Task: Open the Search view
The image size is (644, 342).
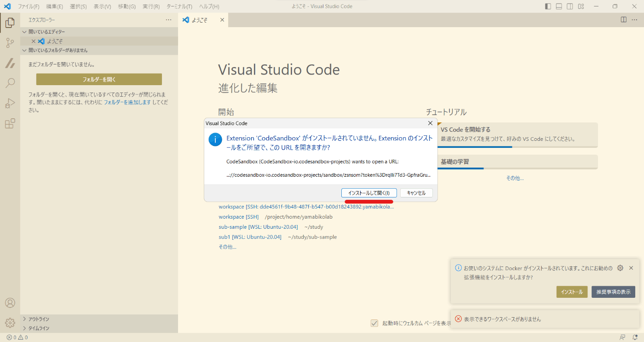Action: (10, 83)
